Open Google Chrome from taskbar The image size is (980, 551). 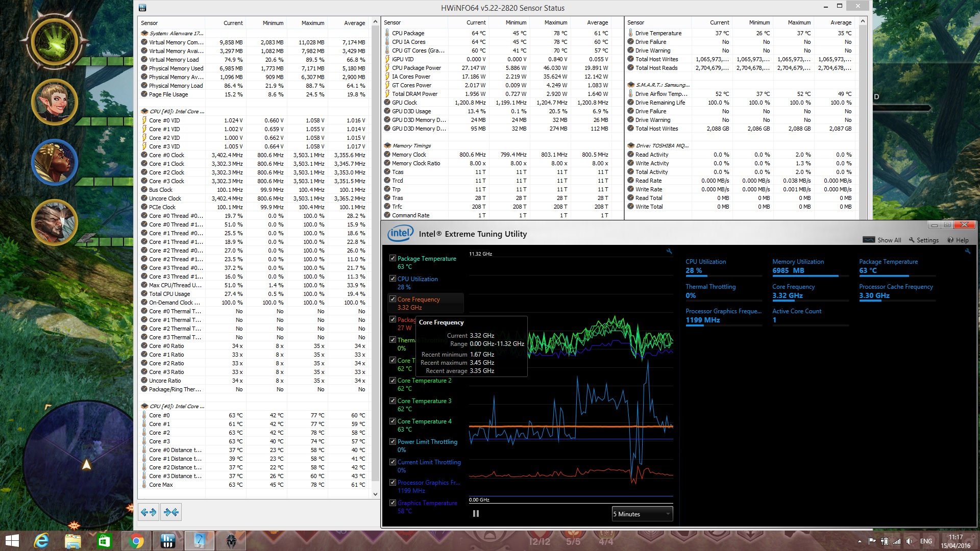coord(136,541)
